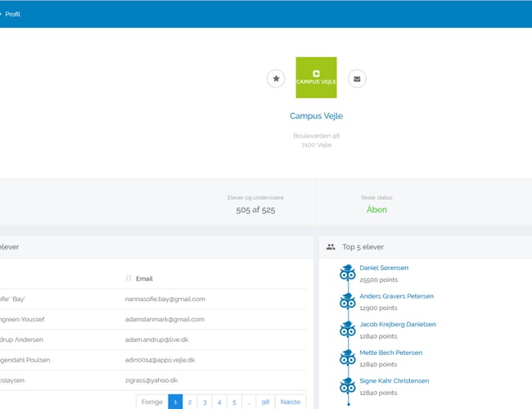Click owl avatar beside Signe Kahr Christensen
Viewport: 532px width, 409px height.
pyautogui.click(x=348, y=386)
